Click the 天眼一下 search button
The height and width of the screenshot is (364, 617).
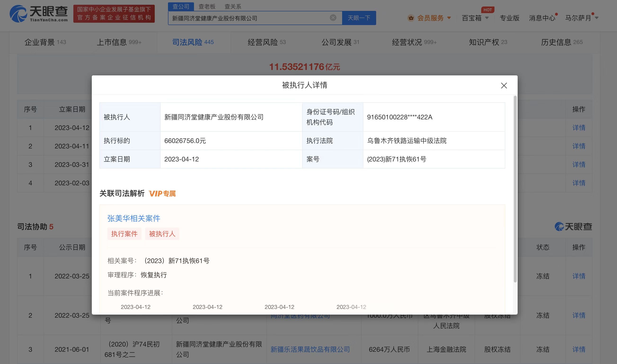(x=359, y=17)
